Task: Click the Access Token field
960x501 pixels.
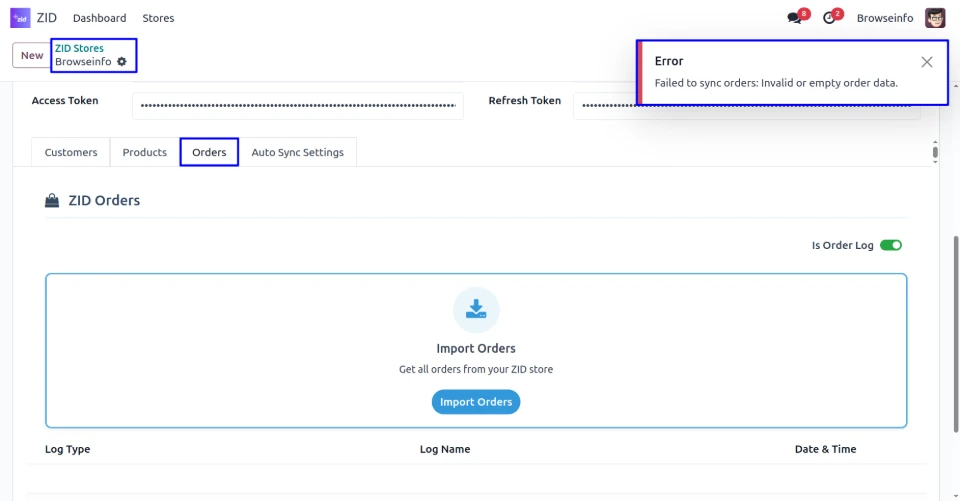Action: [297, 105]
